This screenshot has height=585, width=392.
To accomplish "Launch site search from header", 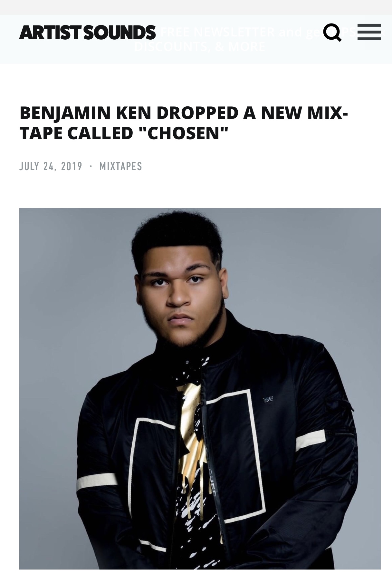I will [x=332, y=32].
